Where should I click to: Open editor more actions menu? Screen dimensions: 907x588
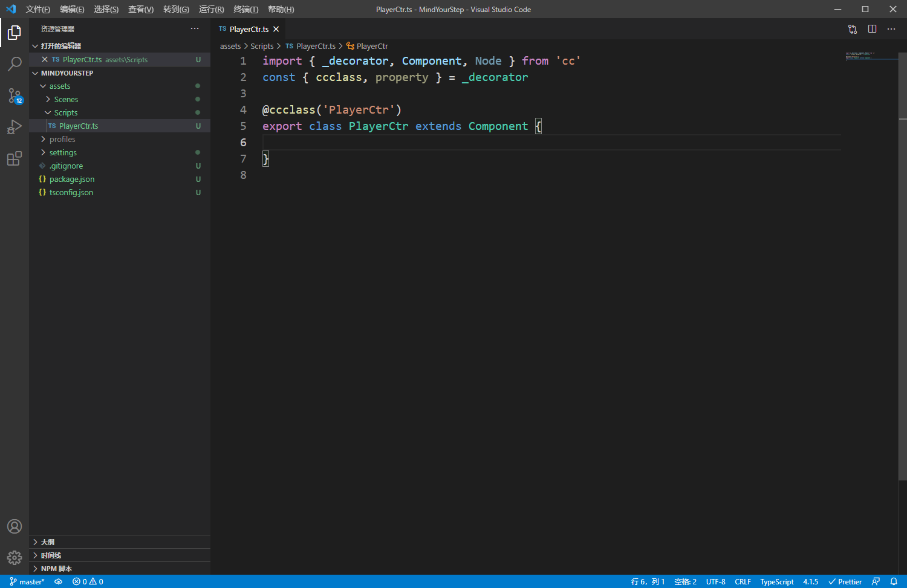click(891, 29)
